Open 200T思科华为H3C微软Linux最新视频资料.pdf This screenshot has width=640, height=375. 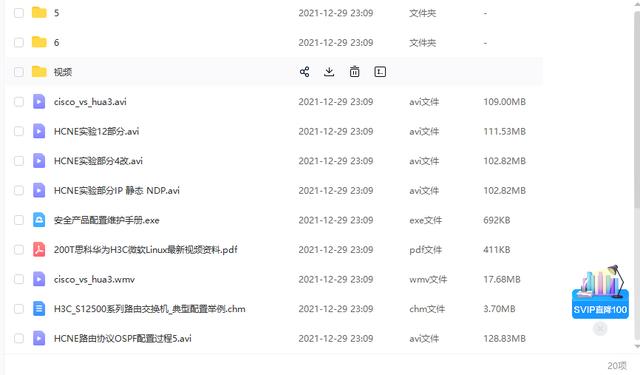pyautogui.click(x=146, y=250)
